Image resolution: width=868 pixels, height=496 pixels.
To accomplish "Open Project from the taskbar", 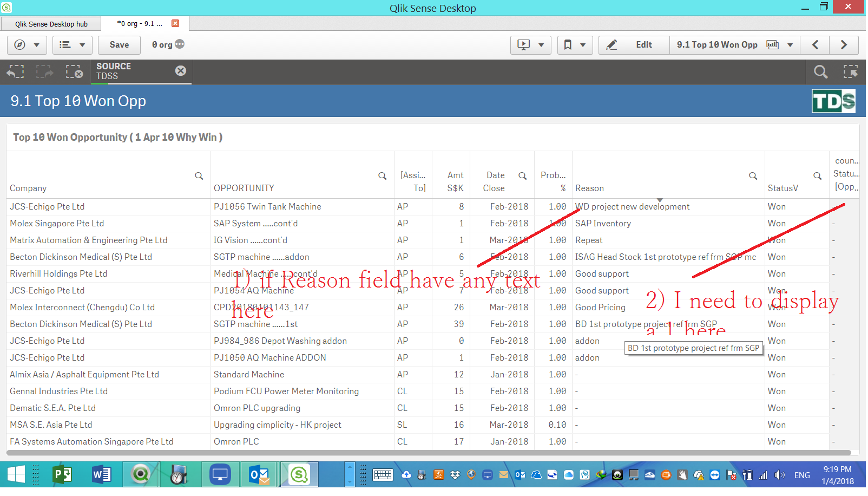I will 62,475.
